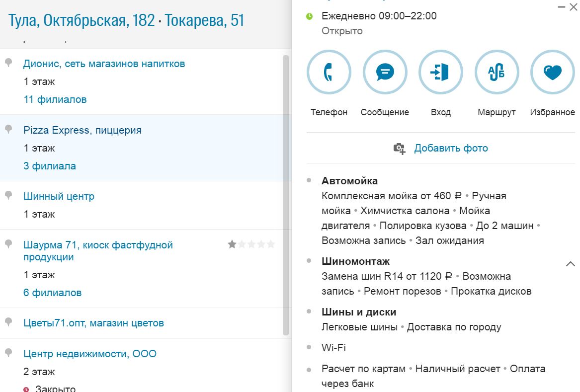Build a route with Маршрут icon
This screenshot has width=580, height=392.
click(497, 73)
